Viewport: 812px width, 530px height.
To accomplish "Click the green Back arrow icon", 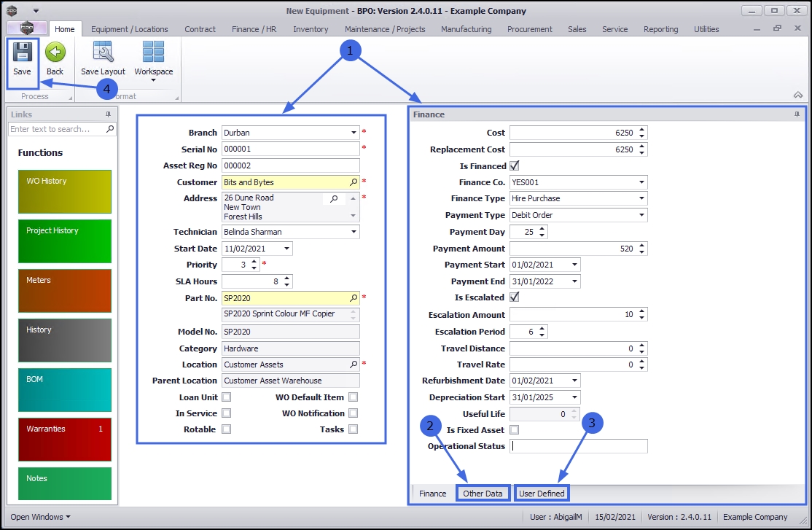I will pos(55,52).
